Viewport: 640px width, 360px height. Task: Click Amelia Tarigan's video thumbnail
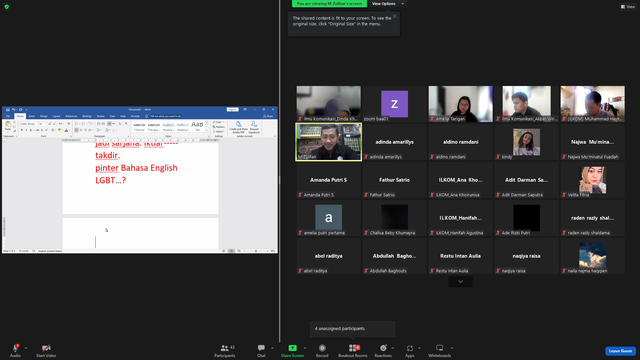[460, 104]
